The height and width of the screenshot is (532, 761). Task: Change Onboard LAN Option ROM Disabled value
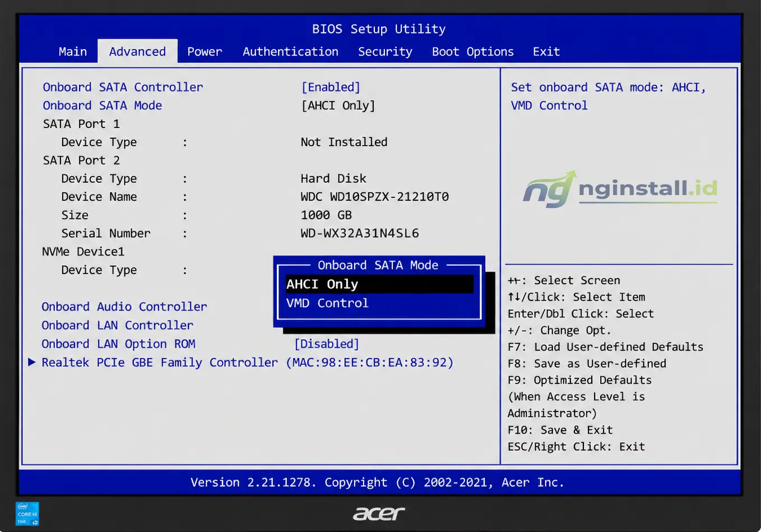(327, 344)
